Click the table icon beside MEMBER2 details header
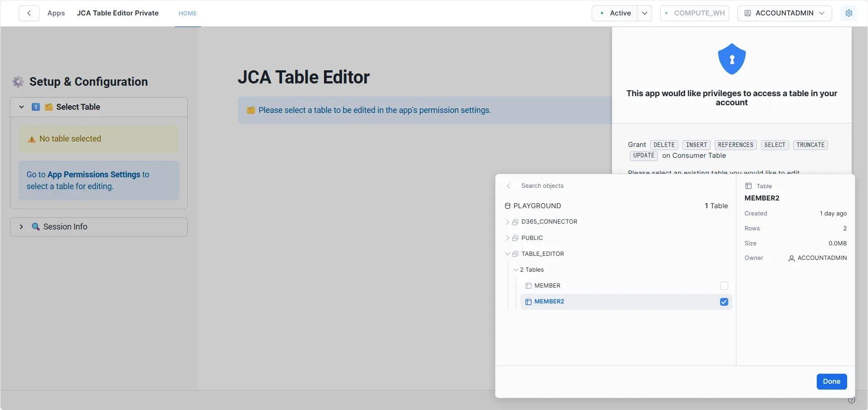 (749, 185)
